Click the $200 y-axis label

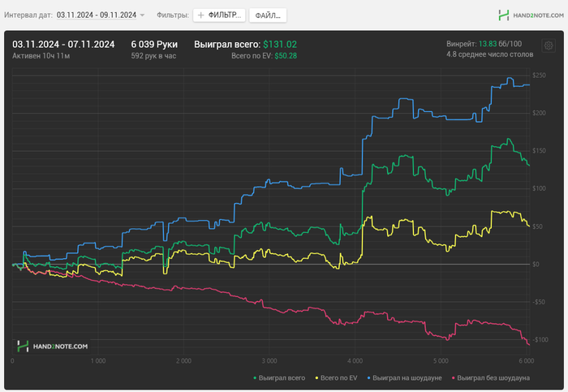coord(539,113)
